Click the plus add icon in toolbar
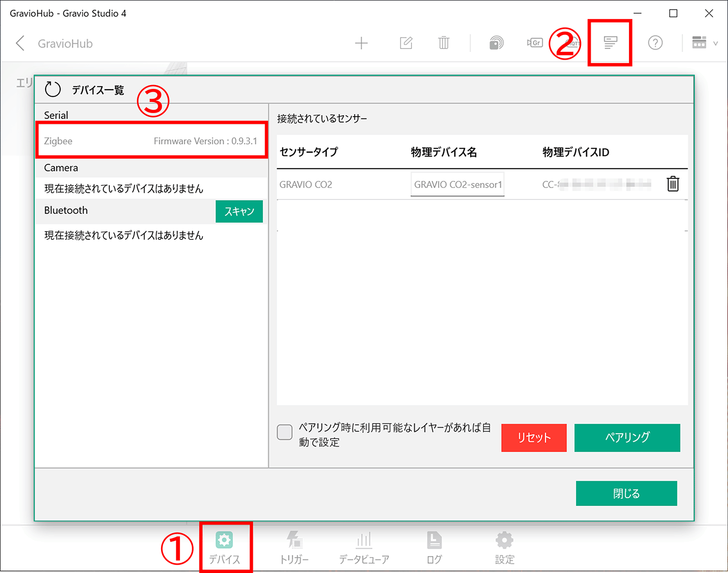728x573 pixels. coord(361,43)
